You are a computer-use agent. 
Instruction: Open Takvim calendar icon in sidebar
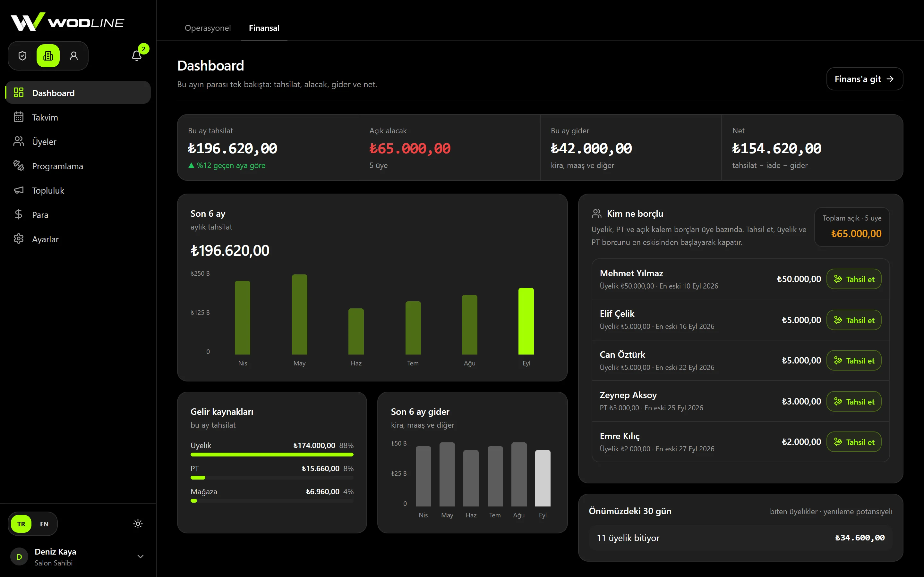[x=18, y=117]
